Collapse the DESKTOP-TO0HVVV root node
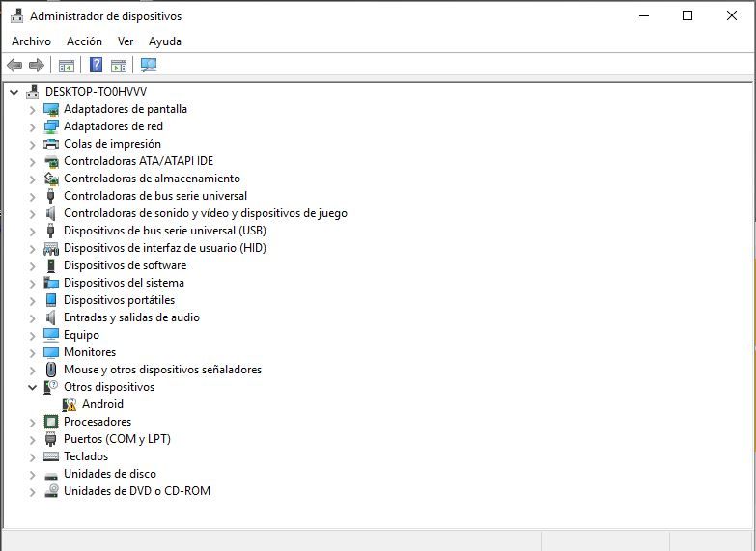This screenshot has height=551, width=756. (14, 92)
